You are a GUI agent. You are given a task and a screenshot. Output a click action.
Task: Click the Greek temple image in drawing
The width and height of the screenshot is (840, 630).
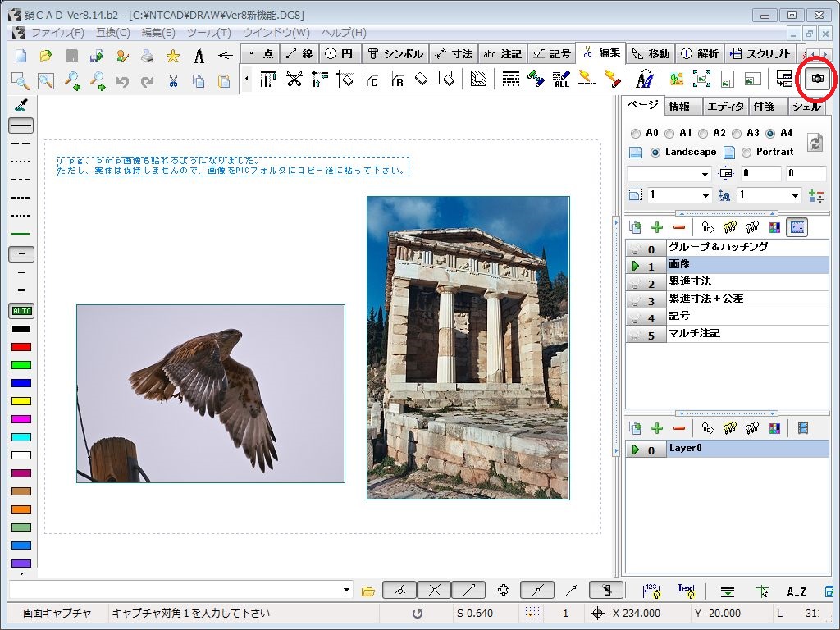468,348
